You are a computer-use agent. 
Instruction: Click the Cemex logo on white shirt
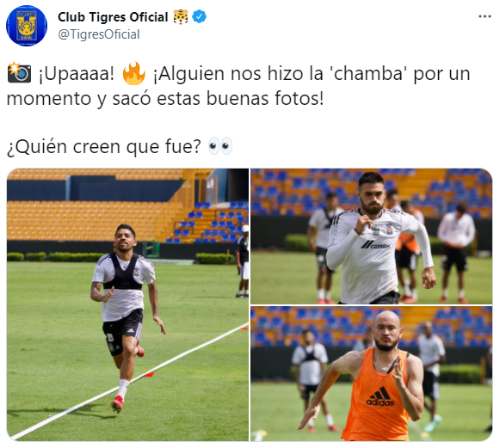point(375,245)
